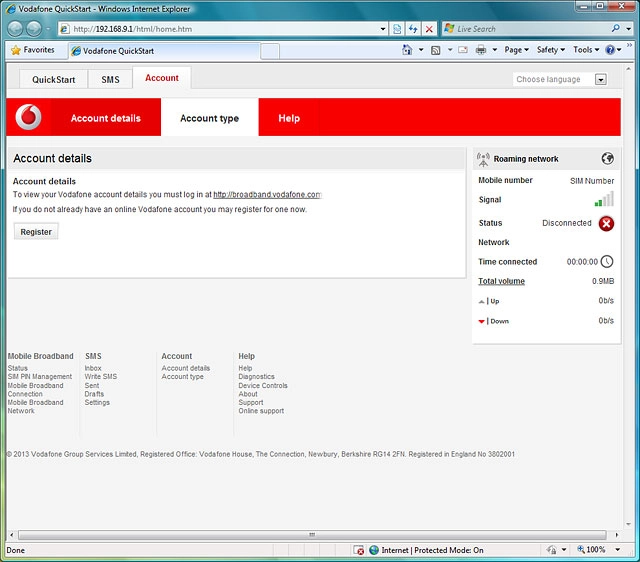Image resolution: width=640 pixels, height=562 pixels.
Task: Click the zoom magnifier 100% icon
Action: click(581, 549)
